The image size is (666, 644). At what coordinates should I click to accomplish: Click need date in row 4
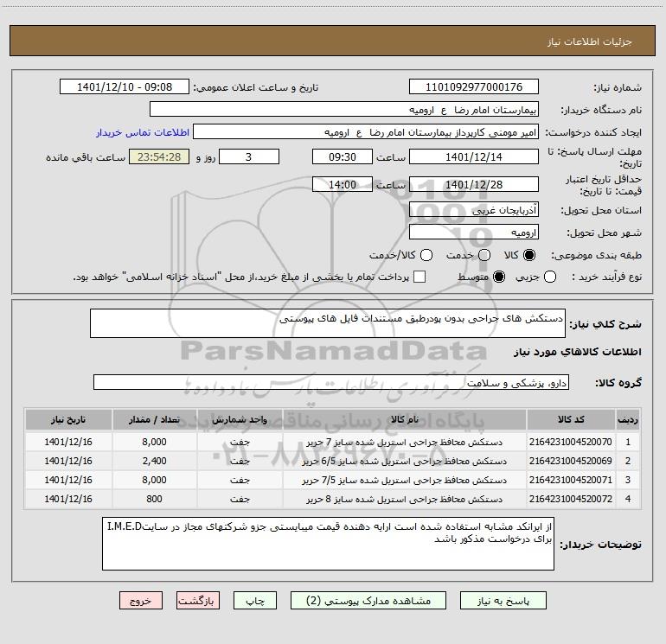click(x=68, y=499)
